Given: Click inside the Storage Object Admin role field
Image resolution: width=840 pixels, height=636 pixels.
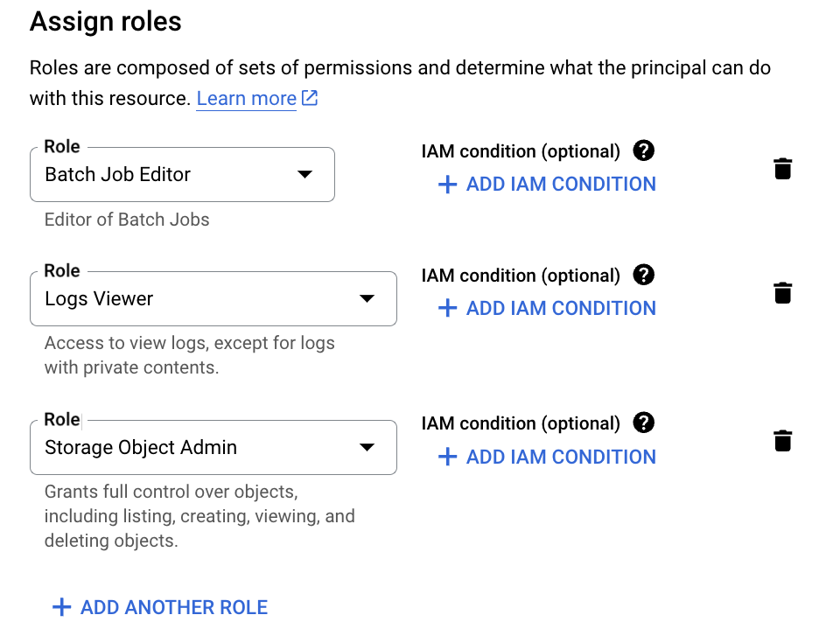Looking at the screenshot, I should pos(175,447).
